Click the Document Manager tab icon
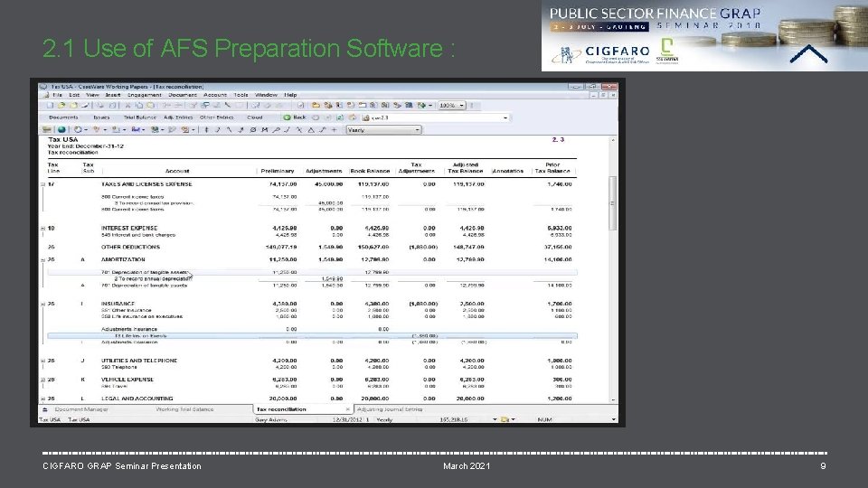 tap(45, 409)
